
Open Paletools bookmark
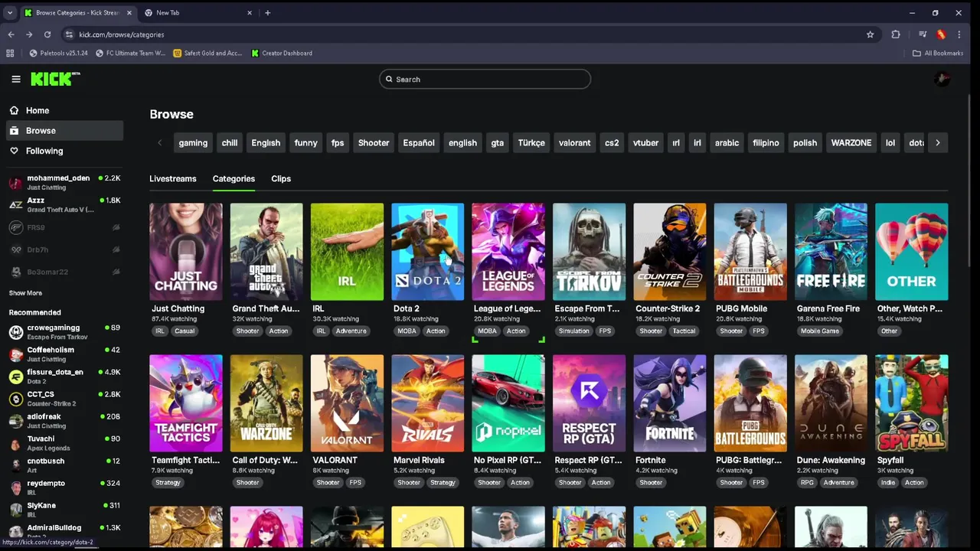(x=58, y=53)
